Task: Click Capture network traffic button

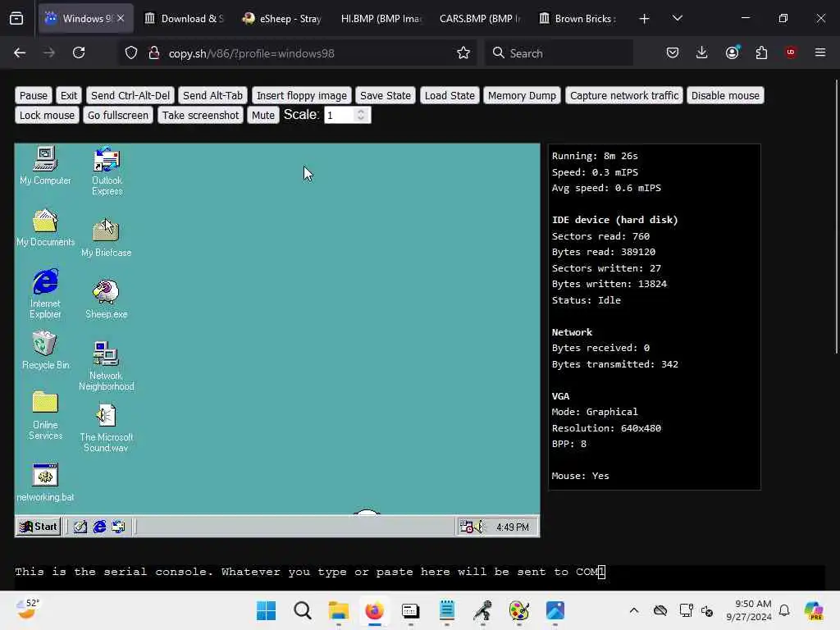Action: coord(623,95)
